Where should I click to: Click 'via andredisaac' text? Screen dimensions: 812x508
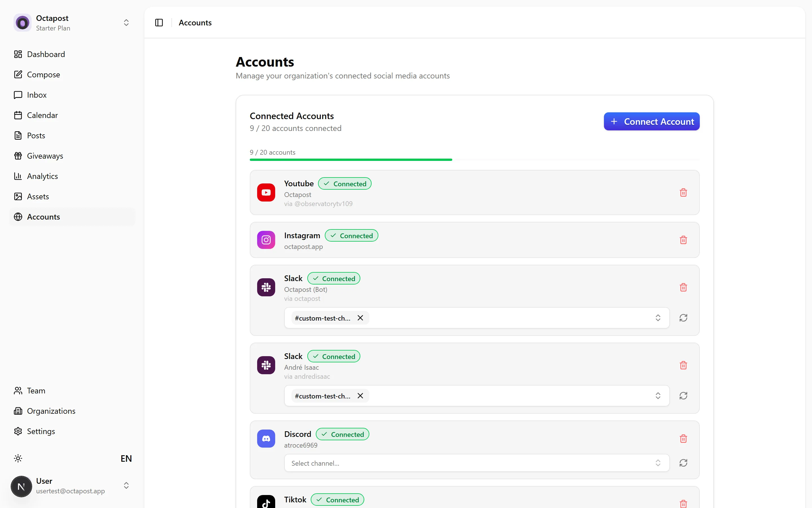(x=307, y=376)
